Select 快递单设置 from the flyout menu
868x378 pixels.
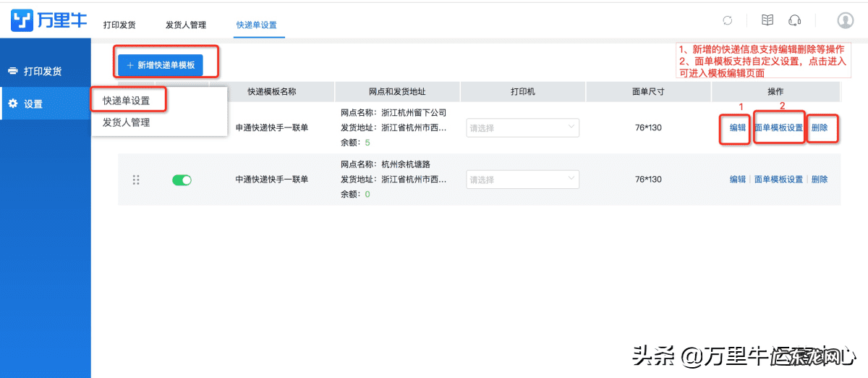click(x=127, y=101)
